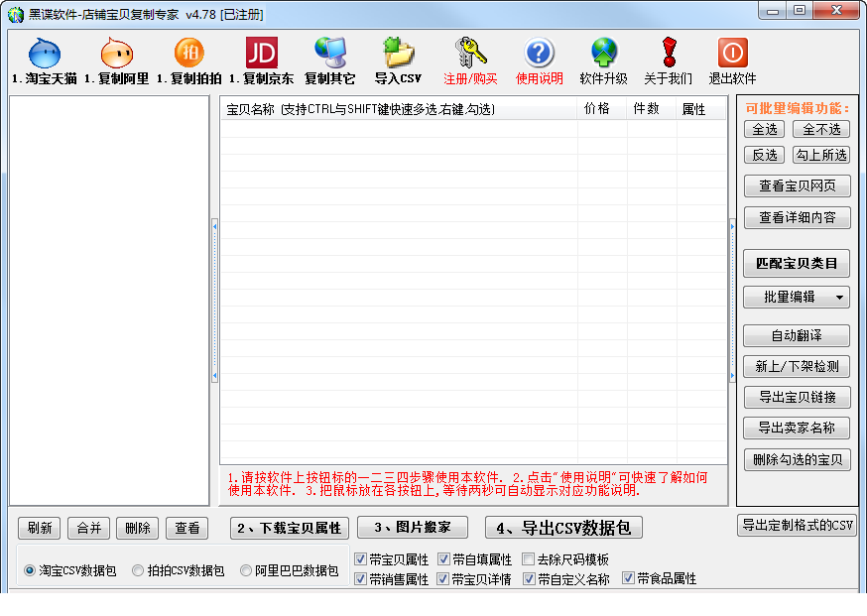Toggle the 带销售属性 checkbox
The image size is (867, 616).
[360, 579]
